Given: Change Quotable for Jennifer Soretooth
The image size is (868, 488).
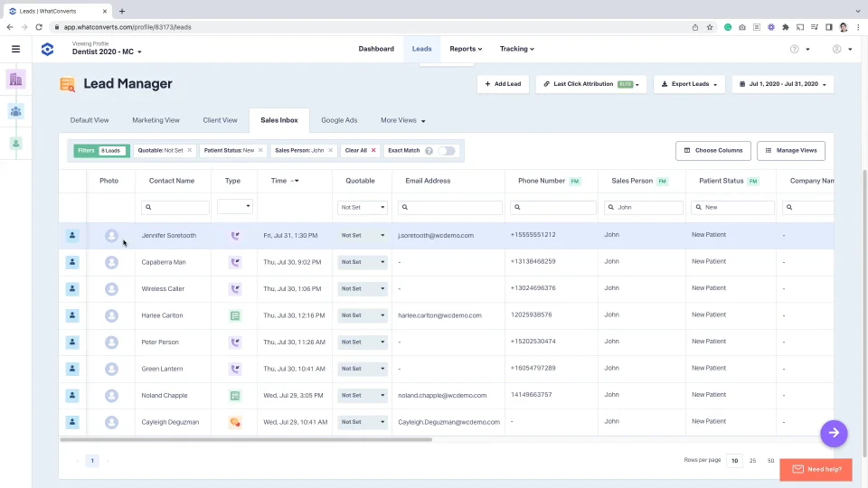Looking at the screenshot, I should (362, 235).
